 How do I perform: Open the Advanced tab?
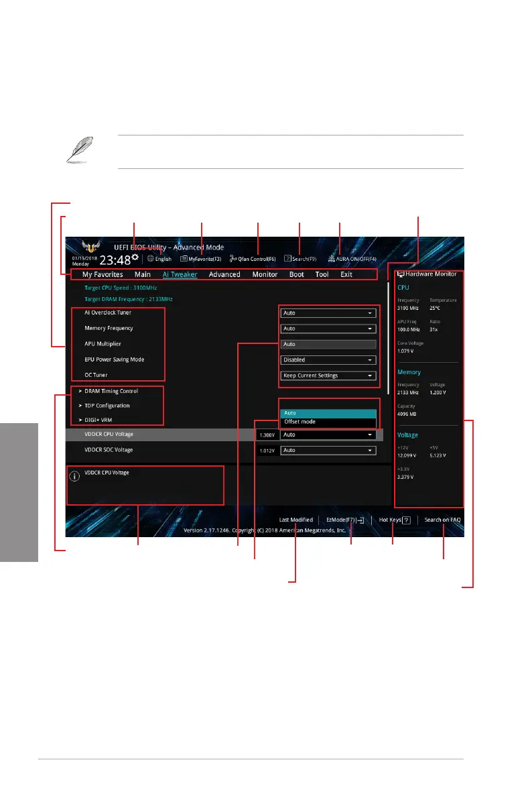coord(224,275)
